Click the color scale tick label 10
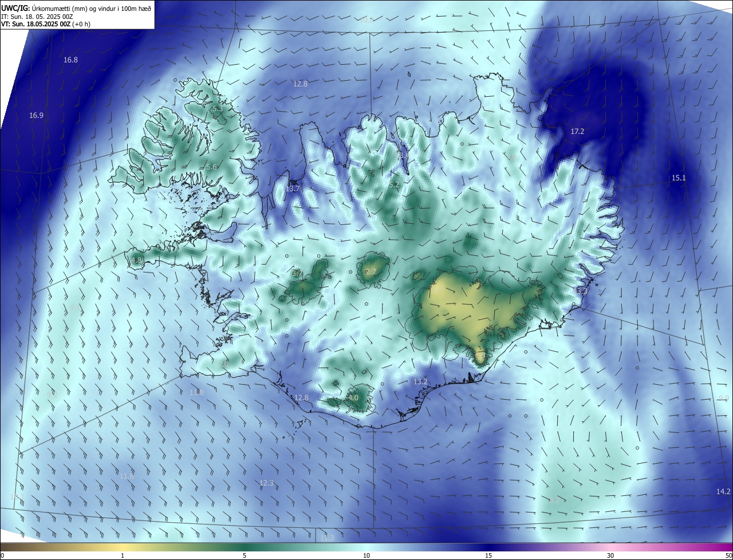Viewport: 733px width, 560px height. pyautogui.click(x=366, y=555)
